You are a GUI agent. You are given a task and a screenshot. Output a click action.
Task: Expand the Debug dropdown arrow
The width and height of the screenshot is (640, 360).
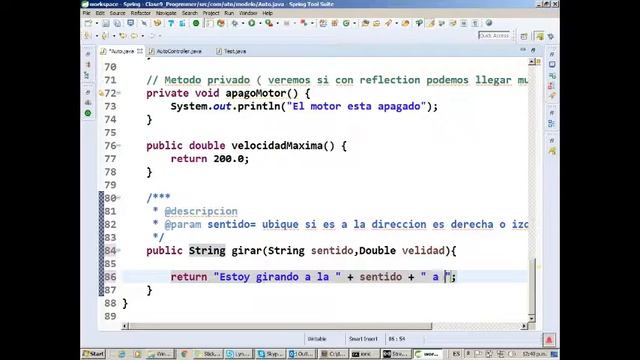tap(243, 23)
